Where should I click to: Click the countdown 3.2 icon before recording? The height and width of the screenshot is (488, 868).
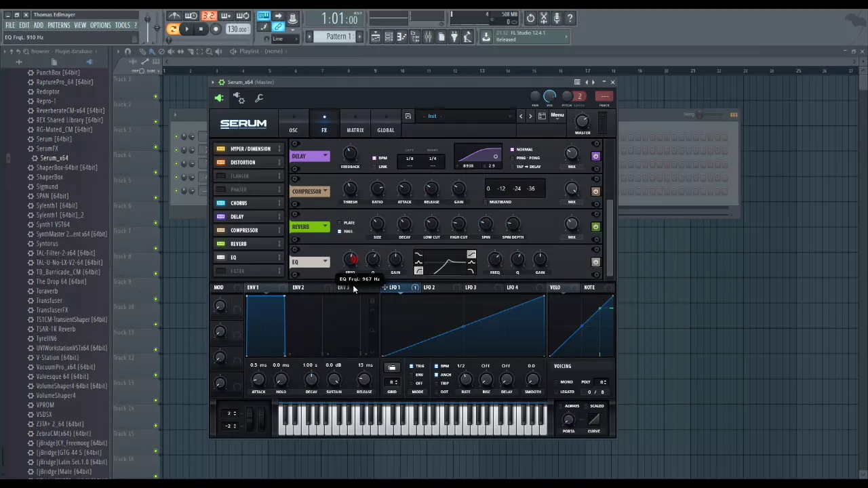point(208,17)
